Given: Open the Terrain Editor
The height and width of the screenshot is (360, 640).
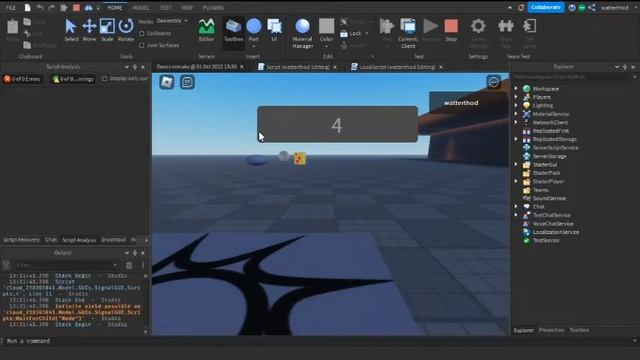Looking at the screenshot, I should click(206, 30).
